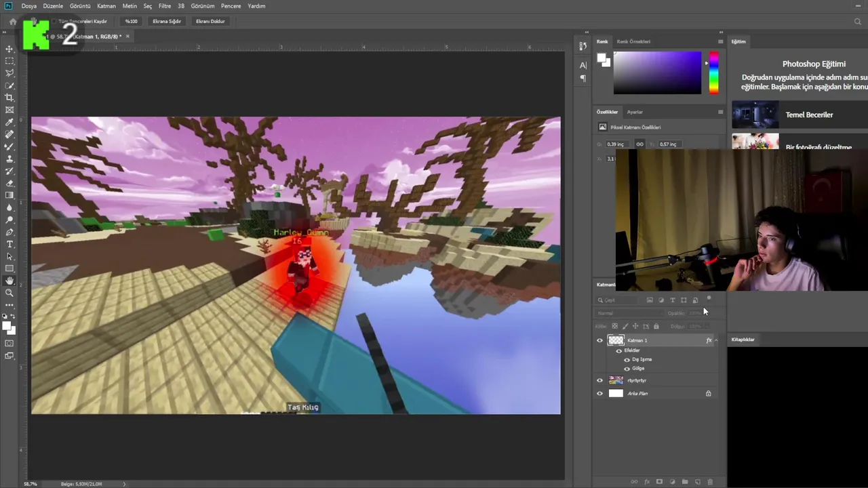Select the Eyedropper tool
The image size is (868, 488).
[9, 122]
